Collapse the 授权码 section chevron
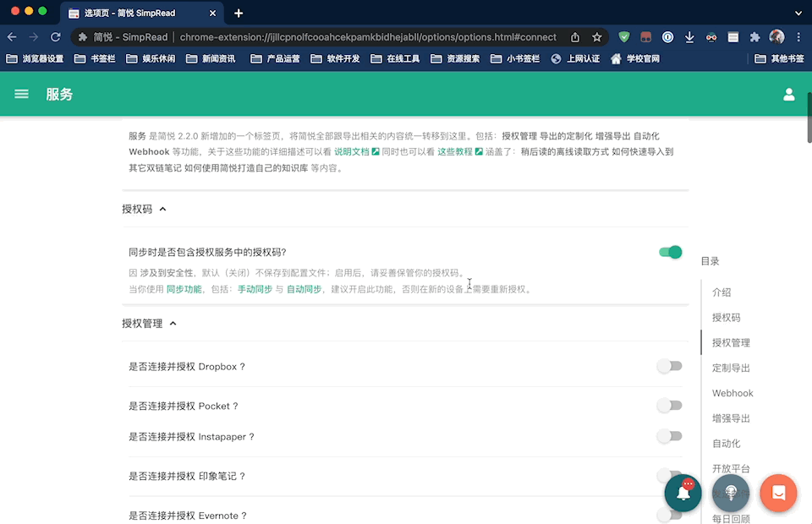The width and height of the screenshot is (812, 524). 164,209
